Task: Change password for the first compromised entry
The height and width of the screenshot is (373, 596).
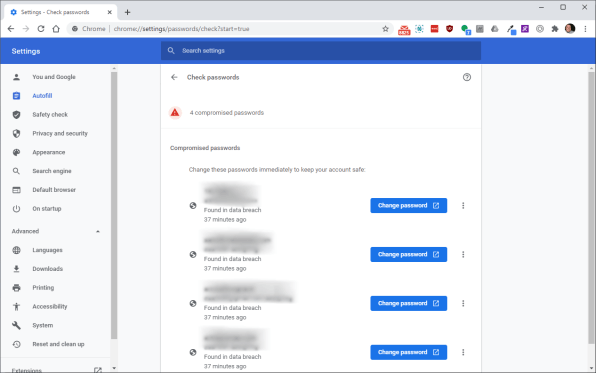Action: point(409,206)
